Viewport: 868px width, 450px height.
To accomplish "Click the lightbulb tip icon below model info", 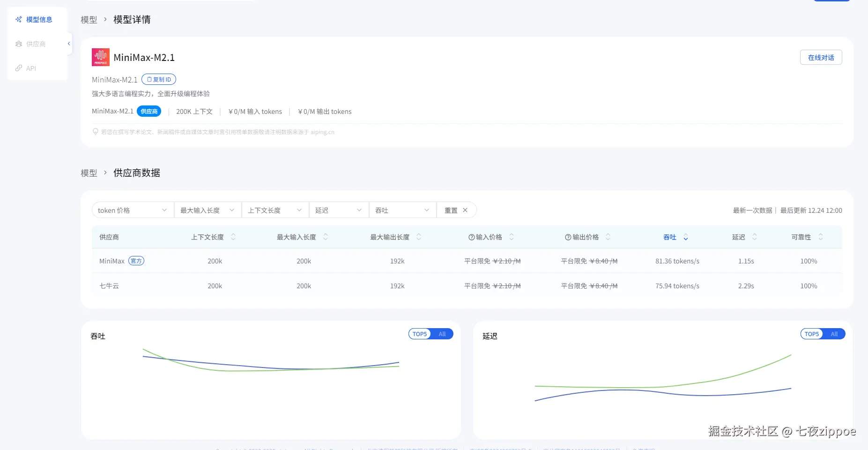I will 96,132.
